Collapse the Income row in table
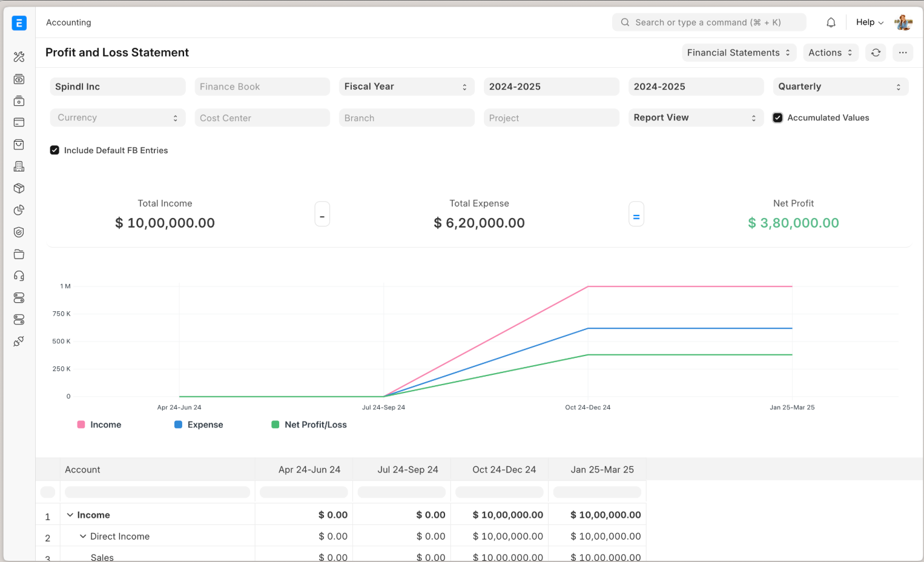 [x=70, y=515]
